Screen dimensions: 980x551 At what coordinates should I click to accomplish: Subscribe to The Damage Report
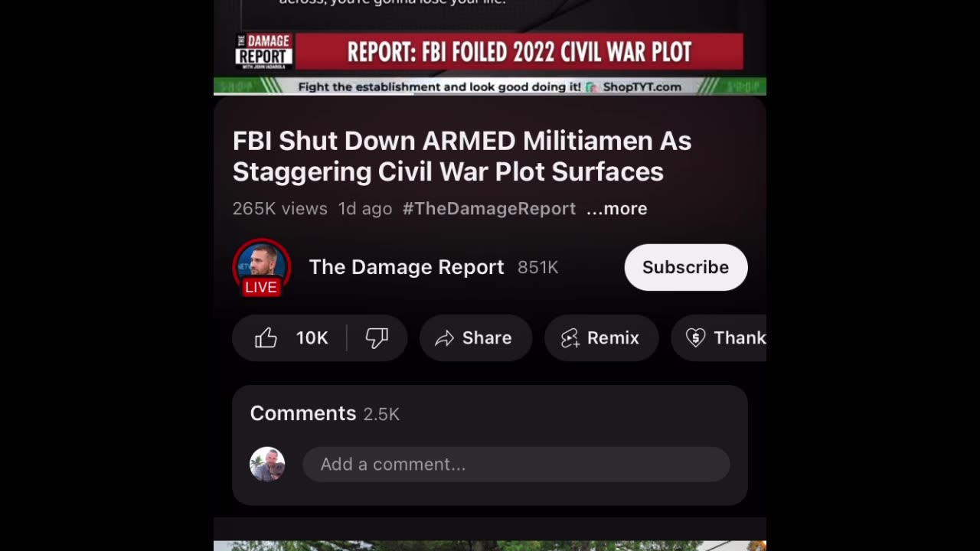pos(686,267)
